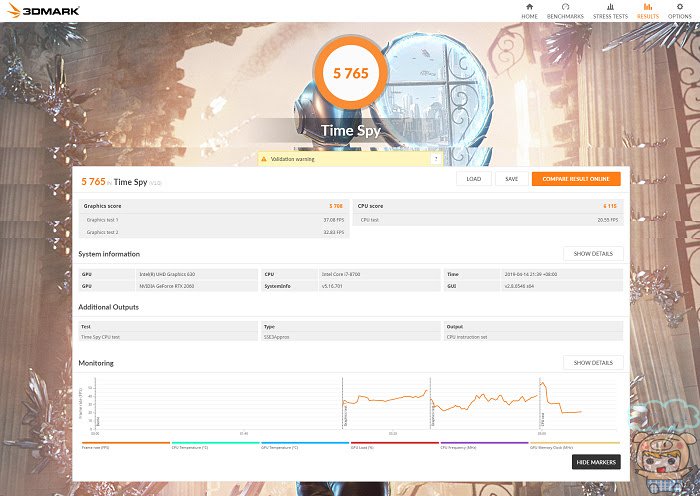The image size is (700, 496).
Task: Click the 3DMark logo
Action: [43, 11]
